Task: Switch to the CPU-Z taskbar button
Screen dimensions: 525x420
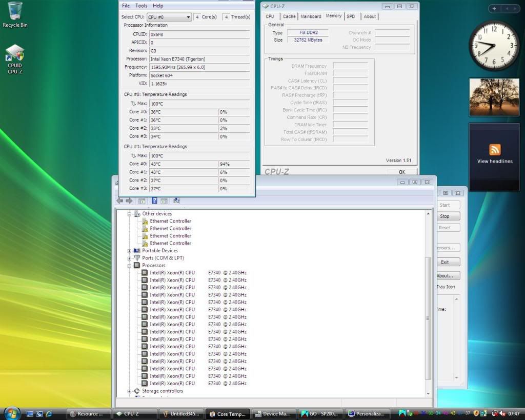Action: click(135, 414)
